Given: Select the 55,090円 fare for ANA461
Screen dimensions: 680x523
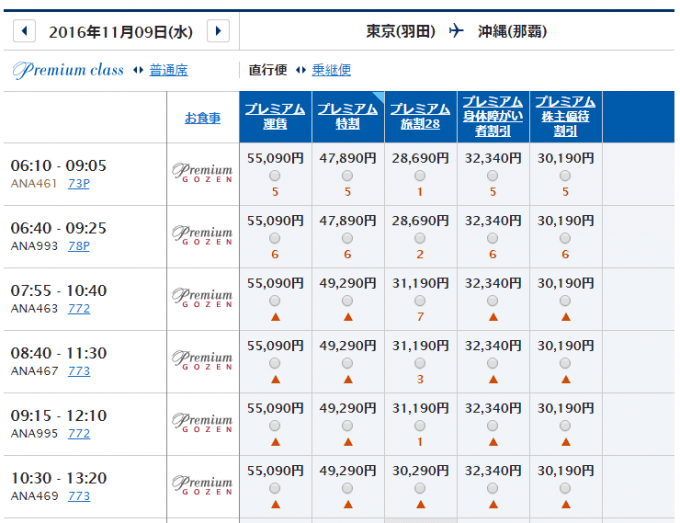Looking at the screenshot, I should (x=275, y=176).
